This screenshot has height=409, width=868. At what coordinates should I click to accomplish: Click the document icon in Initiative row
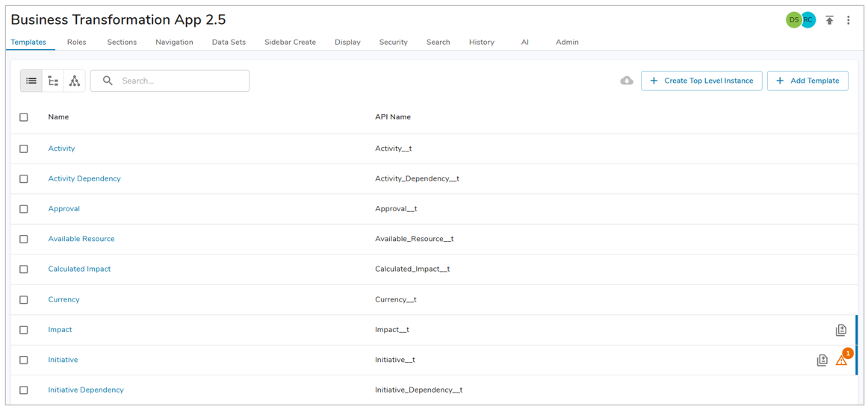tap(822, 360)
